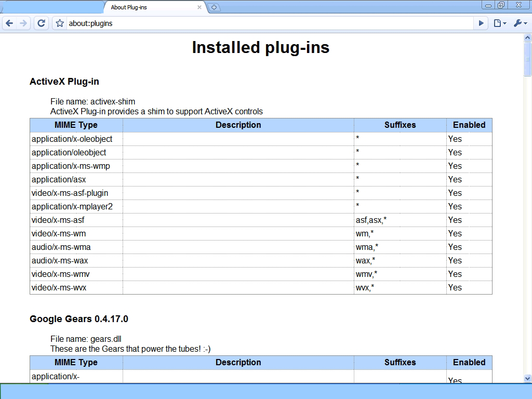Click the 'wma,*' suffixes cell
Screen dimensions: 532x399
click(400, 247)
